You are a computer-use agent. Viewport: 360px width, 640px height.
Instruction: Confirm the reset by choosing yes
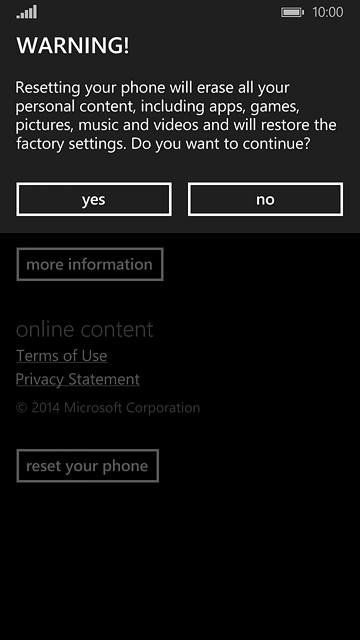click(x=94, y=199)
